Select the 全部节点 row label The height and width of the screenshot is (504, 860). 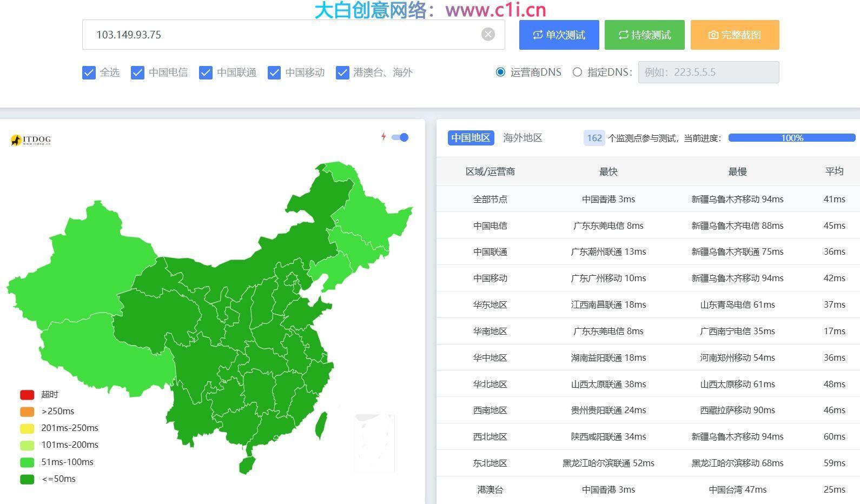[490, 199]
